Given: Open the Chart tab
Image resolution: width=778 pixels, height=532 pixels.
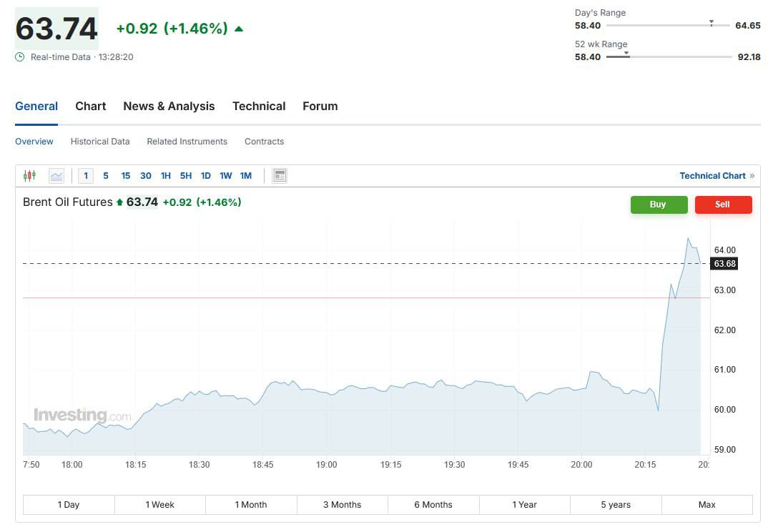Looking at the screenshot, I should [x=91, y=106].
